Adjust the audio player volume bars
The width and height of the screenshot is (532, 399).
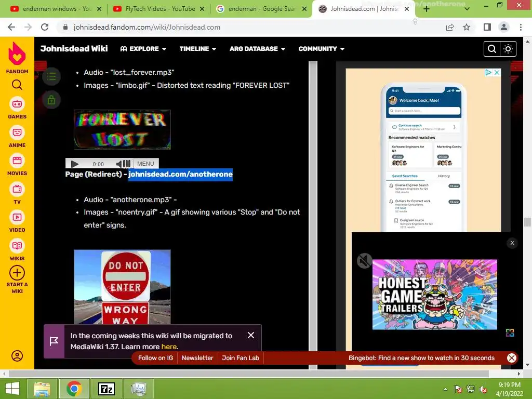[127, 164]
